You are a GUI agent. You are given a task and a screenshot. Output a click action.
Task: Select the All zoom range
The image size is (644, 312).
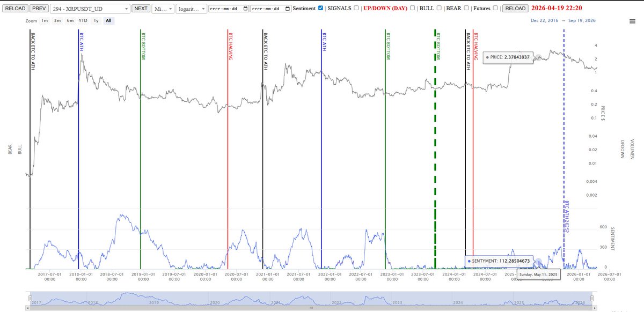click(x=108, y=20)
